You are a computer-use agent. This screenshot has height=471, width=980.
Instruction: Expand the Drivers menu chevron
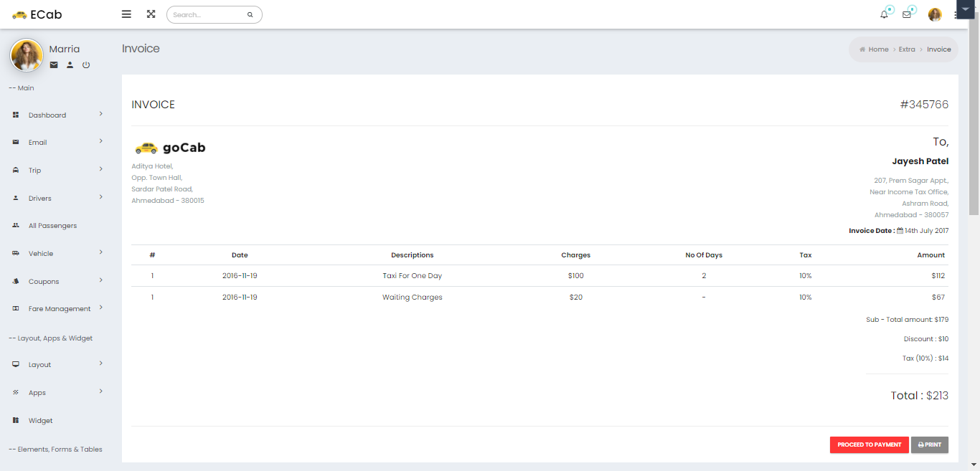[x=100, y=197]
